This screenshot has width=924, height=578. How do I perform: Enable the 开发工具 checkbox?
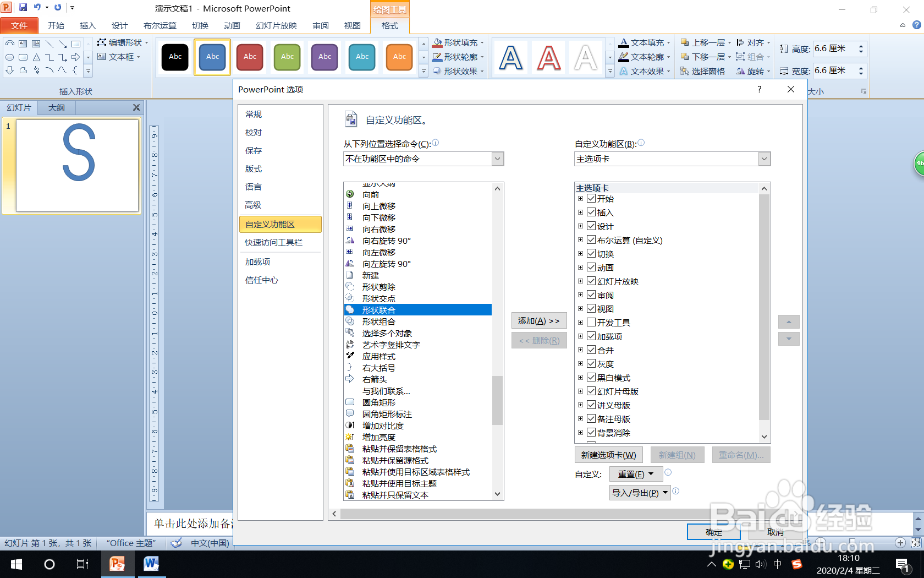pyautogui.click(x=591, y=323)
